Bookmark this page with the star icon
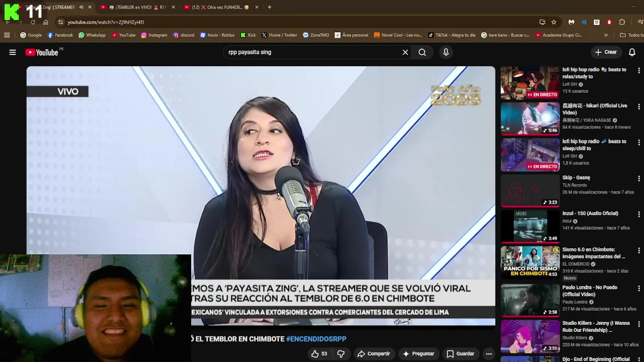Viewport: 644px width, 362px height. [554, 22]
